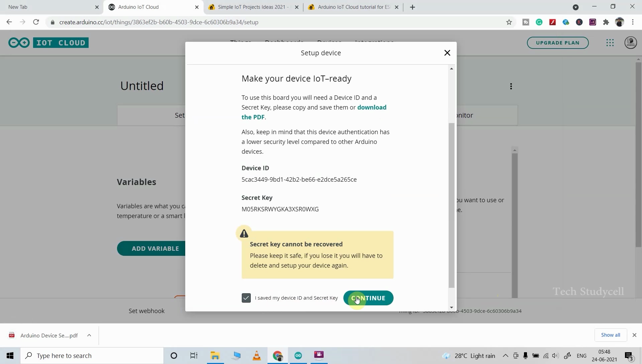
Task: Switch to Arduino IoT Cloud tutorial for ESP tab
Action: (353, 7)
